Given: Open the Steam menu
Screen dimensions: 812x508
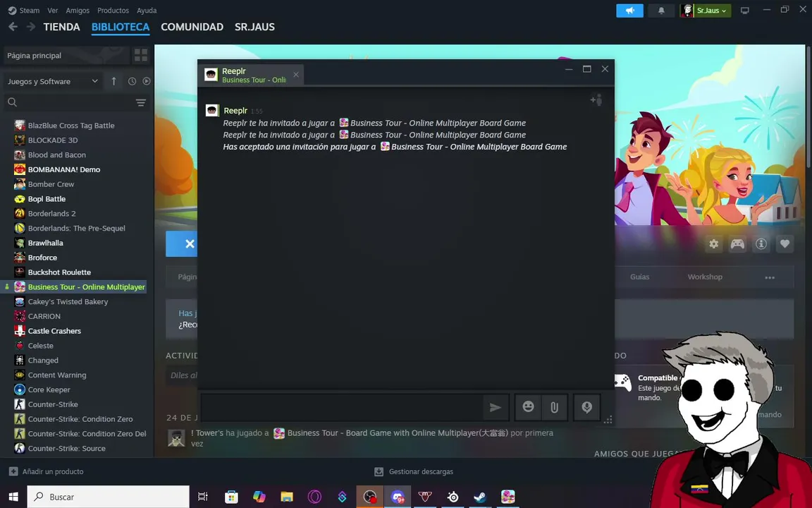Looking at the screenshot, I should click(24, 11).
